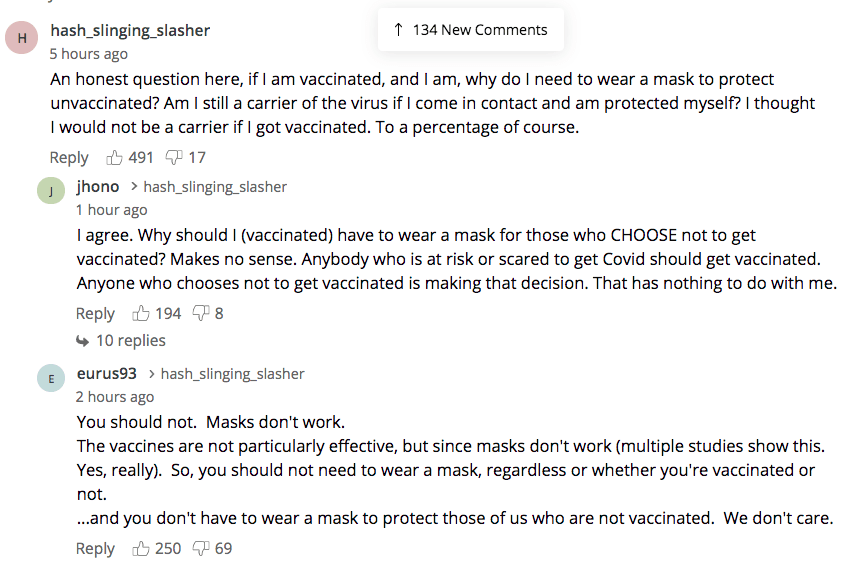Reply to eurus93's comment
Image resolution: width=850 pixels, height=565 pixels.
click(x=96, y=548)
